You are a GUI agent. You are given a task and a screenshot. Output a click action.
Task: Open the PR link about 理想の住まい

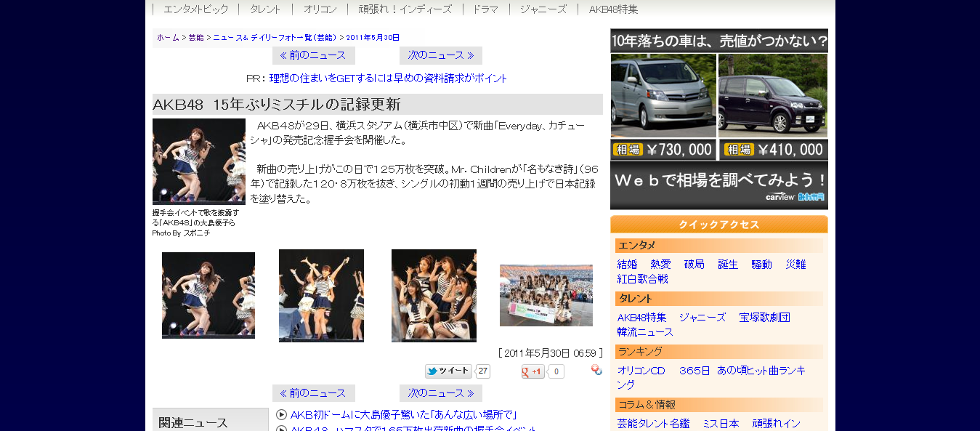388,78
